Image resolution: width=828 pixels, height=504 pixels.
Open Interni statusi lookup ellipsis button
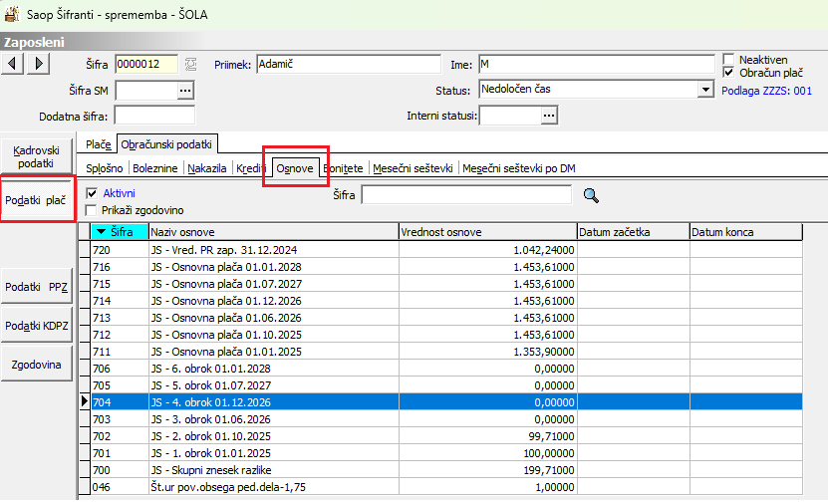tap(549, 116)
